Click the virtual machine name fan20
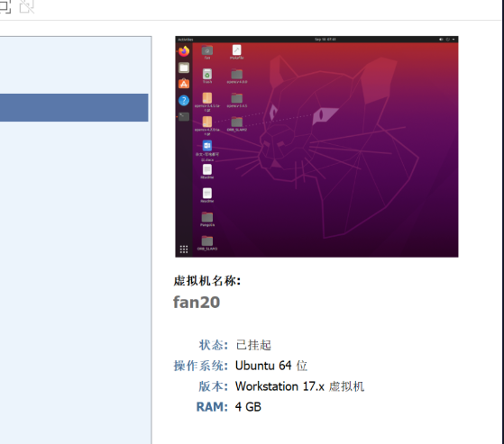 click(x=197, y=302)
